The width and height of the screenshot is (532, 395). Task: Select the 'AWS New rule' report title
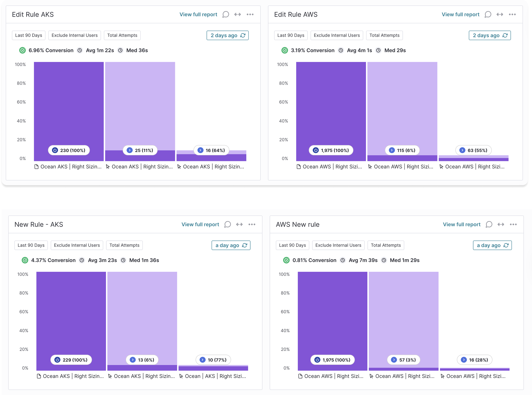(298, 224)
